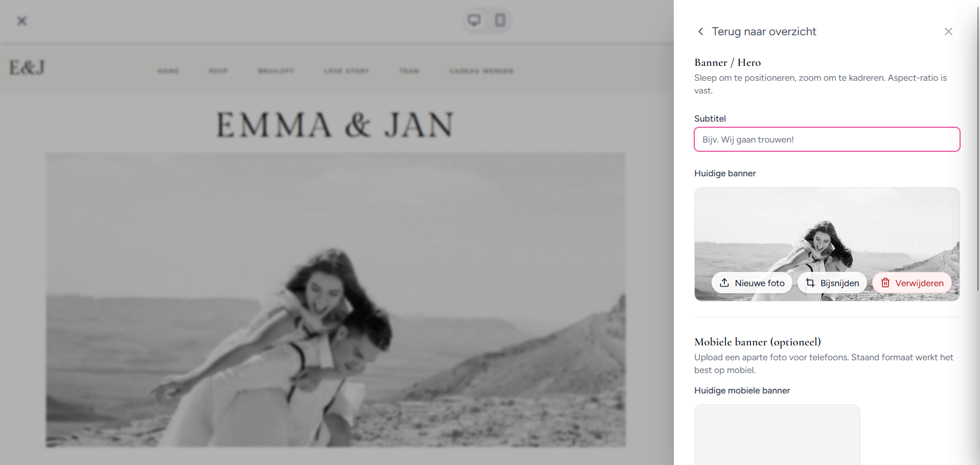980x465 pixels.
Task: Close the Banner / Hero side panel
Action: click(948, 32)
